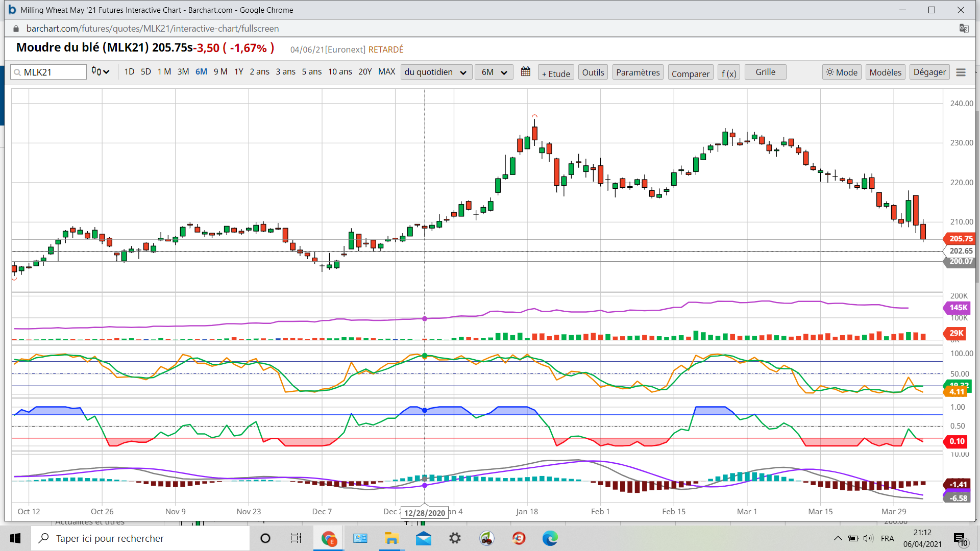Open the hamburger menu icon
This screenshot has width=980, height=551.
click(961, 72)
